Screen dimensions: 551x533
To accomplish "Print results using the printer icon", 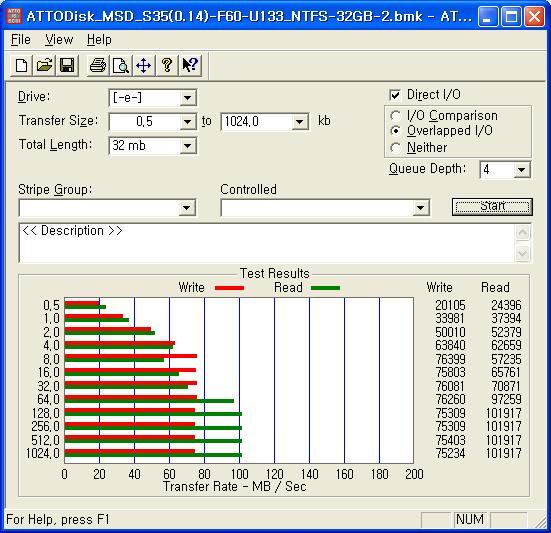I will (x=98, y=65).
